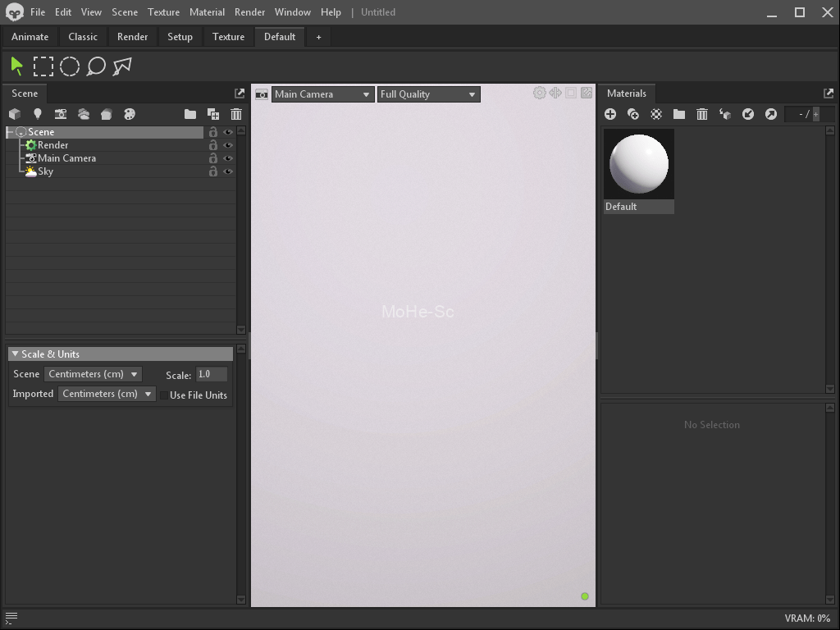Increase material thumbnail size with the plus stepper

[x=816, y=114]
